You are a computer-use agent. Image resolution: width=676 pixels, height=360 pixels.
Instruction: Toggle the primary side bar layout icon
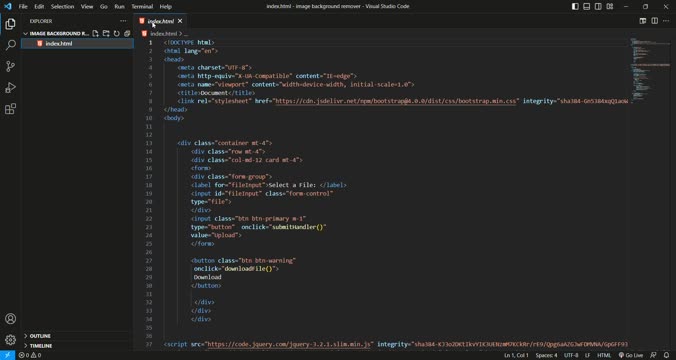575,6
